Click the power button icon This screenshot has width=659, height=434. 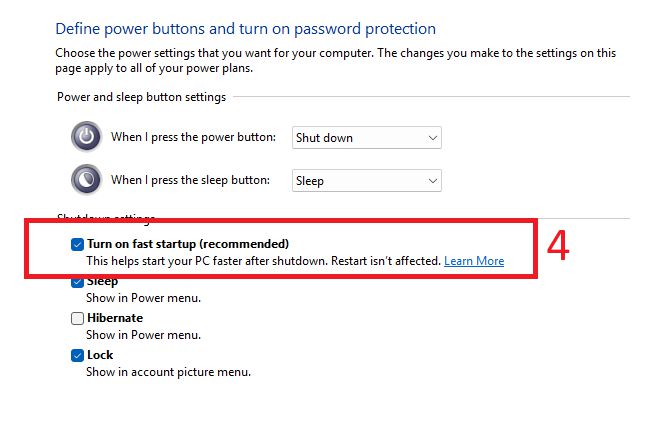coord(86,137)
